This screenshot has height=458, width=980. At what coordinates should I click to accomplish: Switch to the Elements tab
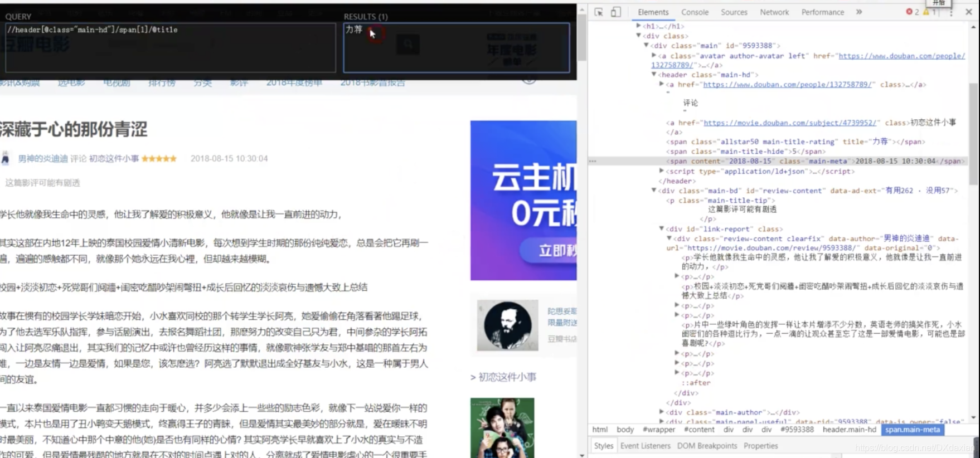coord(653,12)
